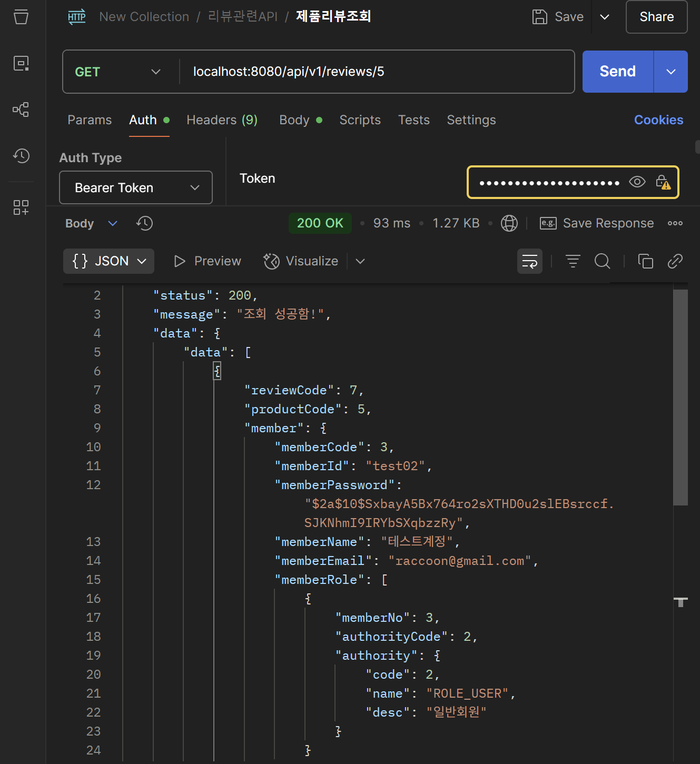Click the "memberPassword" key
700x764 pixels.
pyautogui.click(x=334, y=485)
